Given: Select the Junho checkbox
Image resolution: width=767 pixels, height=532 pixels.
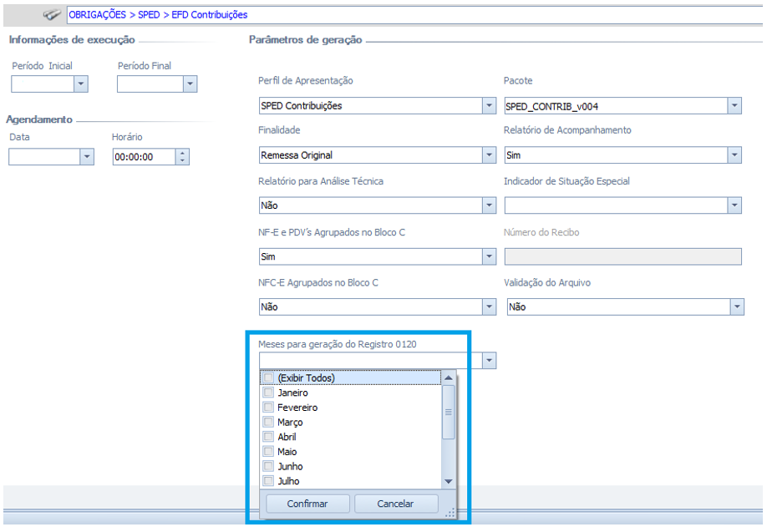Looking at the screenshot, I should pos(268,466).
